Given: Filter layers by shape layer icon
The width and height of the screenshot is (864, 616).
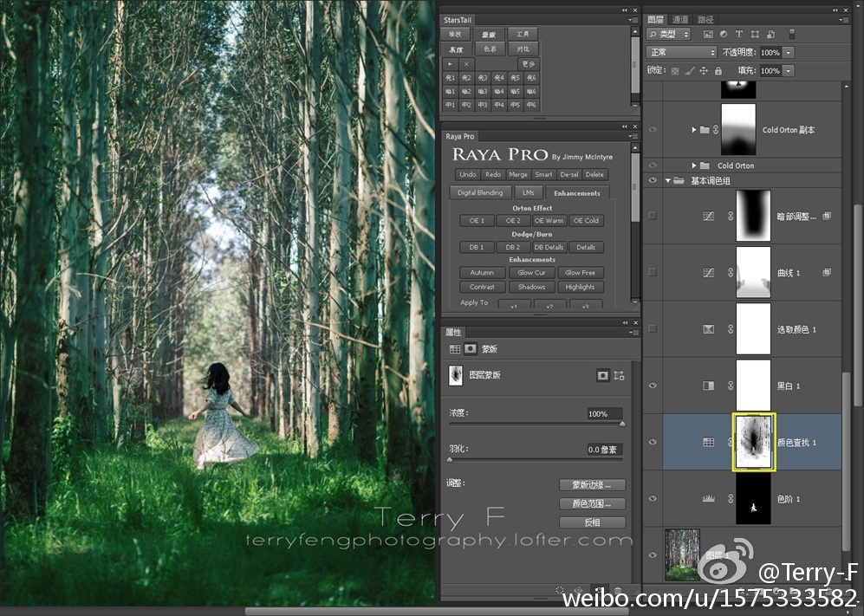Looking at the screenshot, I should pyautogui.click(x=755, y=34).
